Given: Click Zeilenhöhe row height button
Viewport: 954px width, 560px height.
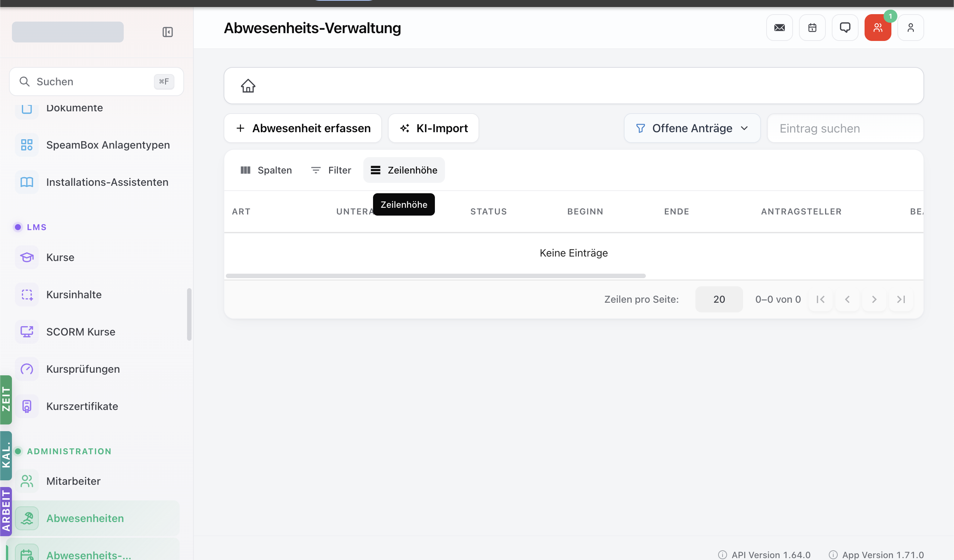Looking at the screenshot, I should coord(404,170).
